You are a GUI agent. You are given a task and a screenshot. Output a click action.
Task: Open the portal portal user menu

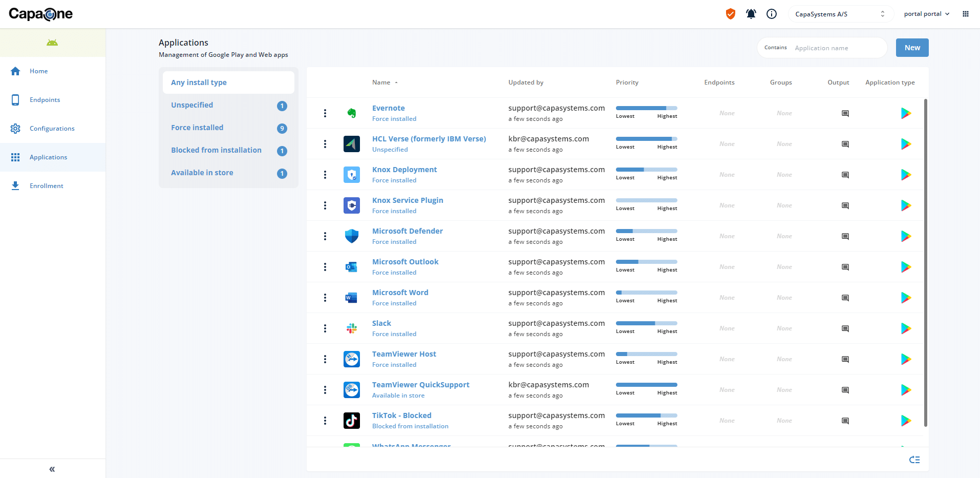pyautogui.click(x=927, y=14)
